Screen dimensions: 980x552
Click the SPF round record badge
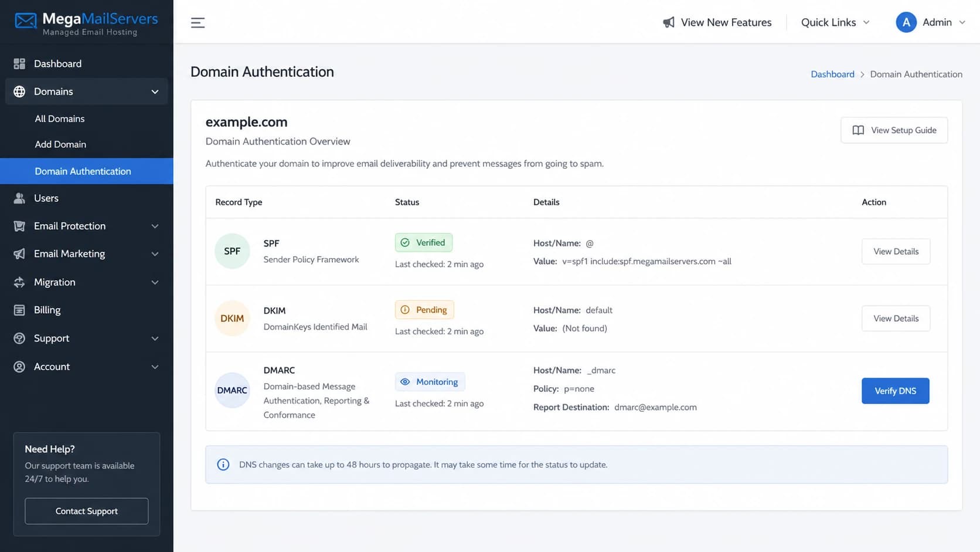pos(232,251)
